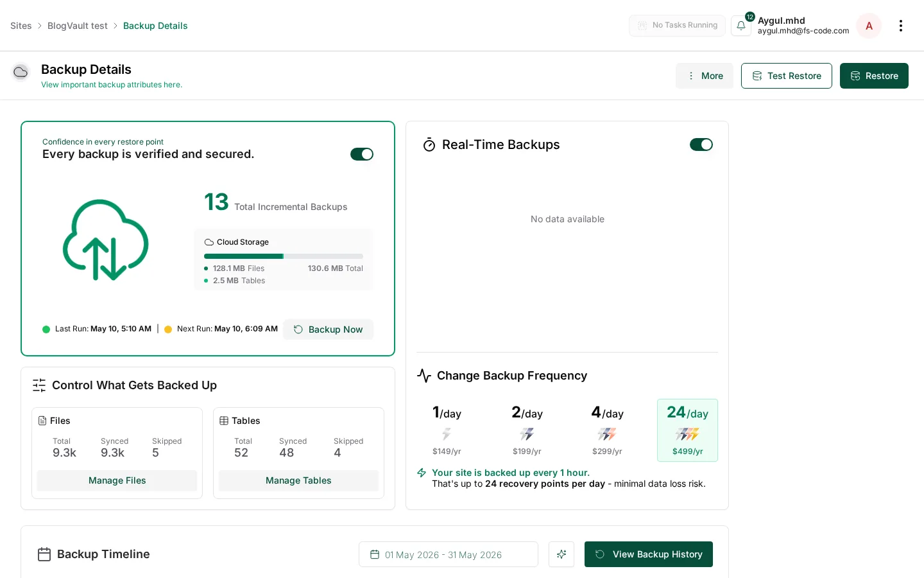Toggle the verified backup switch off
The image size is (924, 578).
click(362, 154)
